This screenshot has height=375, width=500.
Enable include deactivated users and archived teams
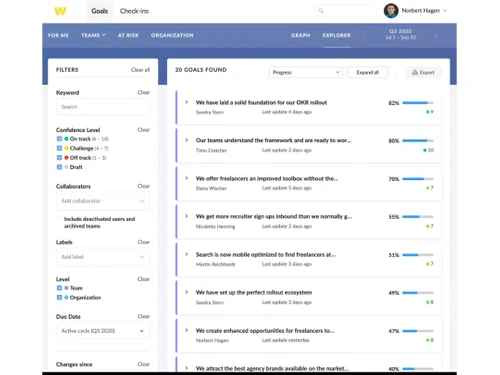(x=59, y=219)
